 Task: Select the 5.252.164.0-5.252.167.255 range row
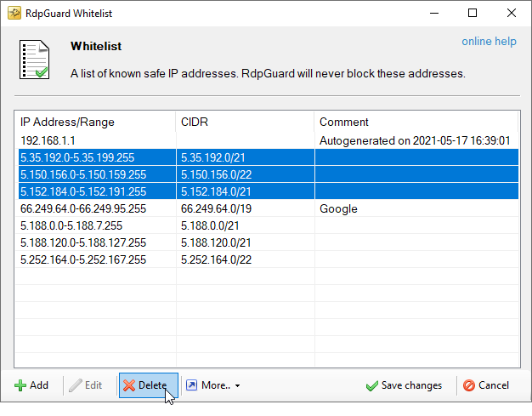point(269,259)
